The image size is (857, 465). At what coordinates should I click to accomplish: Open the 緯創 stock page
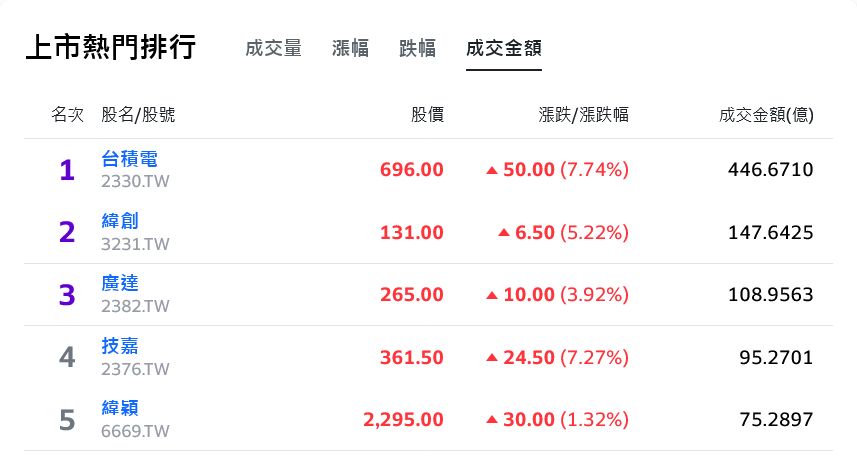point(120,221)
